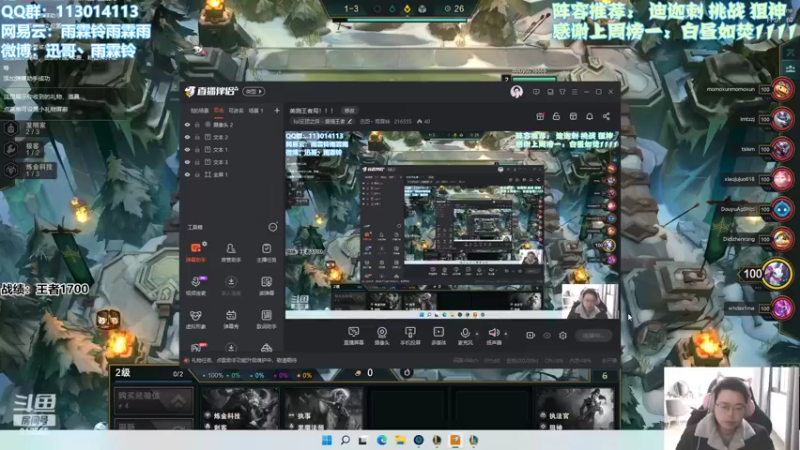The image size is (800, 450).
Task: Switch to third scene tab
Action: (x=236, y=110)
